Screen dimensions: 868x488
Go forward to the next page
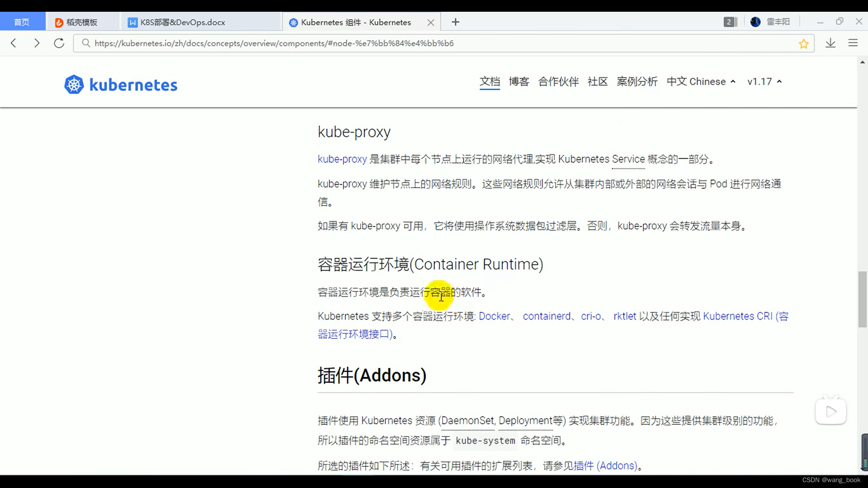point(37,43)
